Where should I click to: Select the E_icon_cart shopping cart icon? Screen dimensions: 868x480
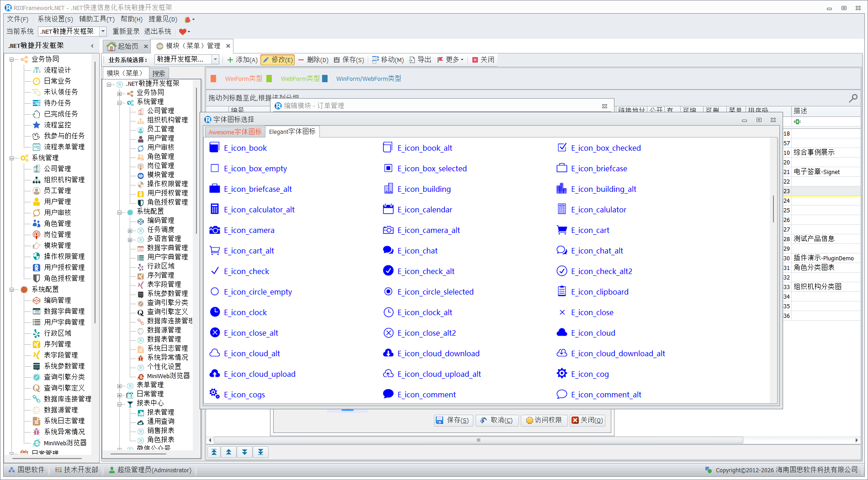coord(590,230)
